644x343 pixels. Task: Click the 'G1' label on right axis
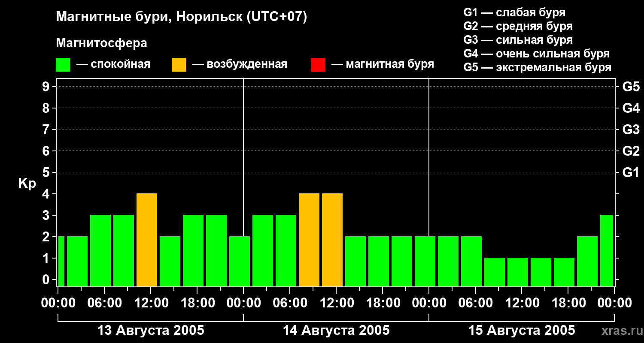coord(631,172)
